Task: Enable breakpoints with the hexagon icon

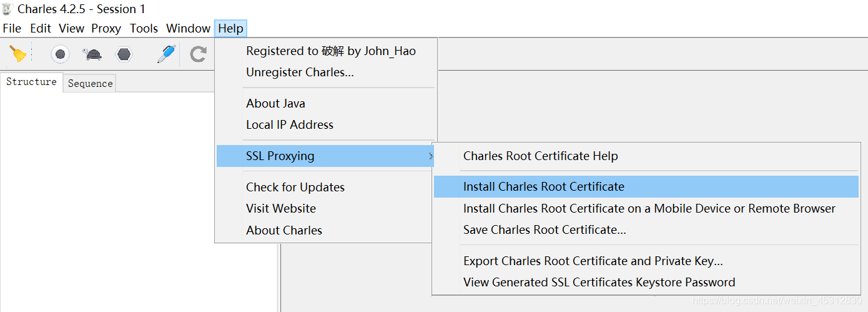Action: click(x=125, y=54)
